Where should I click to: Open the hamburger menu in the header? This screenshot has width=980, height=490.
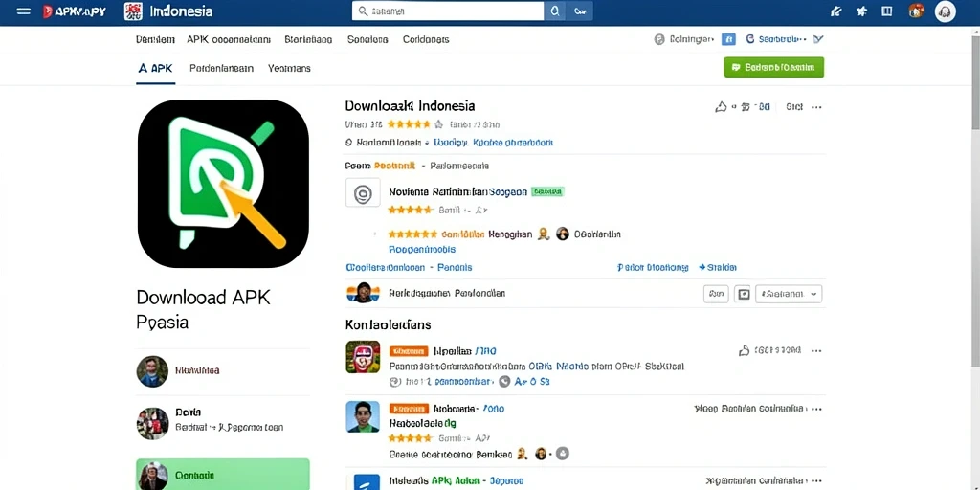point(24,11)
